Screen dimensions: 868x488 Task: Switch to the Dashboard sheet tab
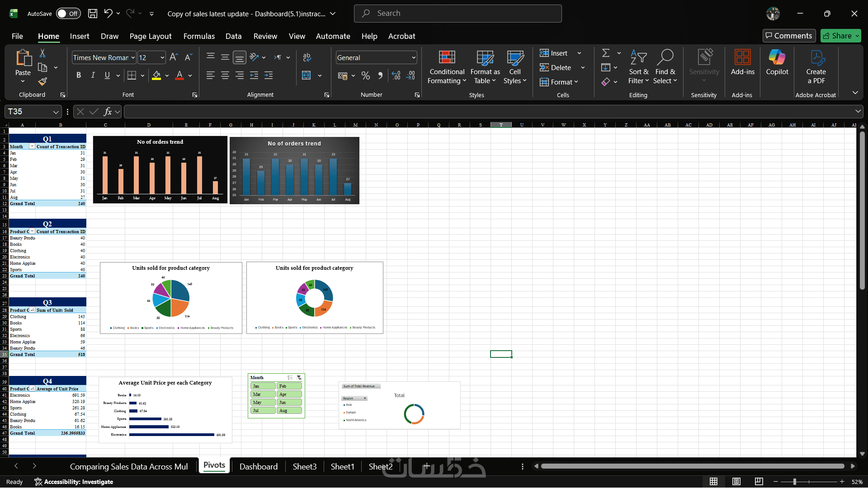tap(259, 467)
